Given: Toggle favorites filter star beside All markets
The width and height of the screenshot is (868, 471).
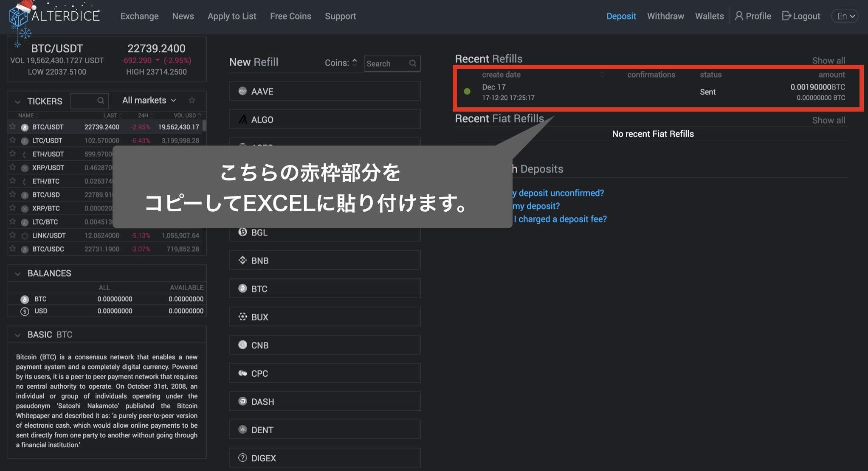Looking at the screenshot, I should pos(192,100).
